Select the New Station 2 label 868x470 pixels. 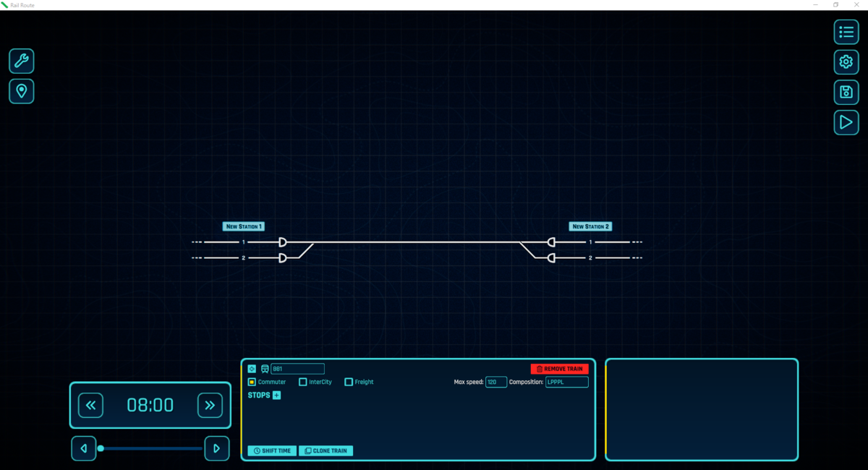click(590, 226)
